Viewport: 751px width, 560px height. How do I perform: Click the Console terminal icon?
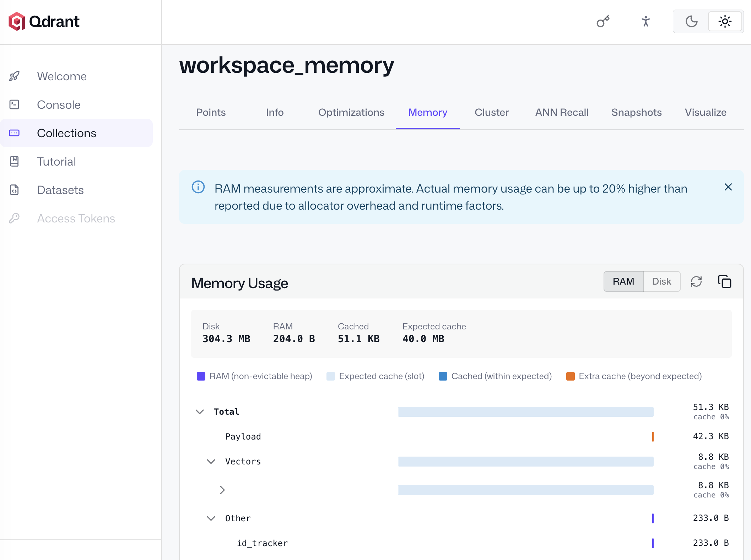point(14,104)
